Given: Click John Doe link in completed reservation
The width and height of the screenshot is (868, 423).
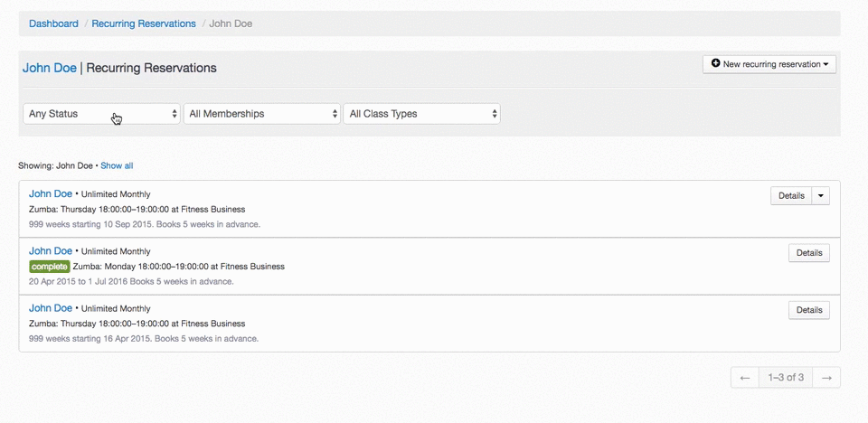Looking at the screenshot, I should 51,250.
